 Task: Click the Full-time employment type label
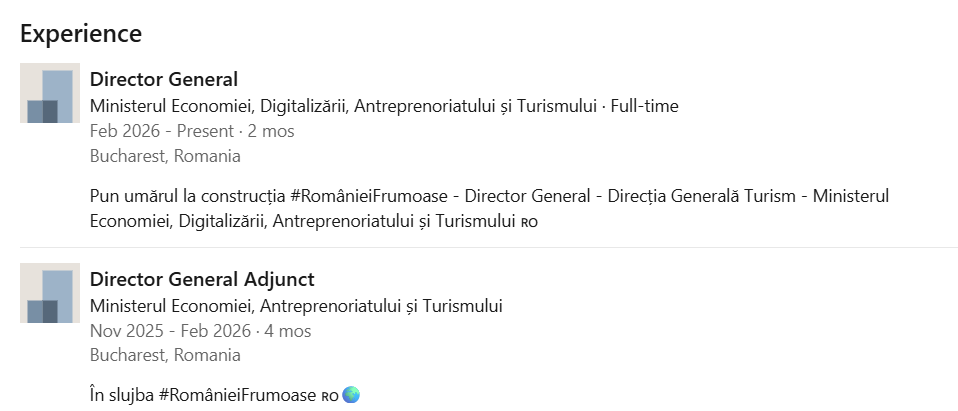[646, 105]
